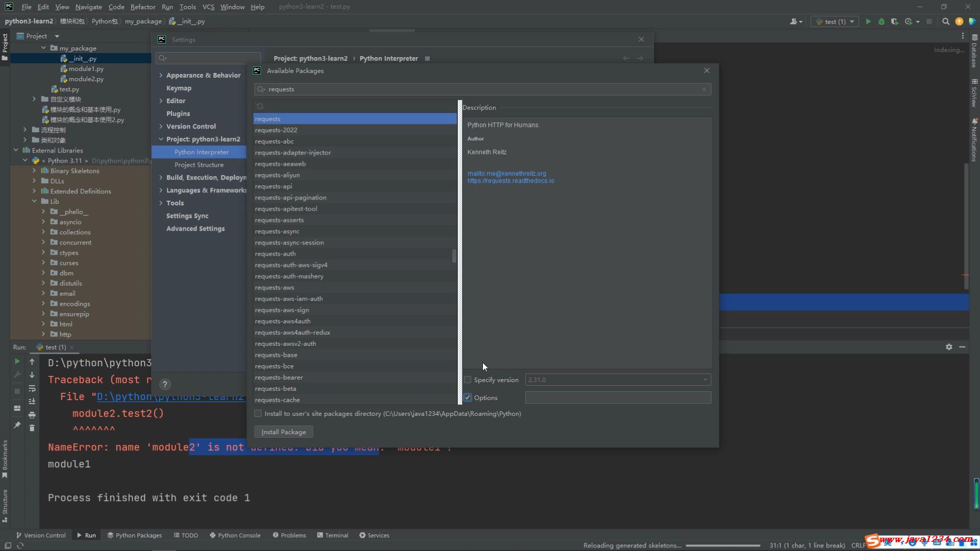Click the Install Package button
Screen dimensions: 980x551
283,432
